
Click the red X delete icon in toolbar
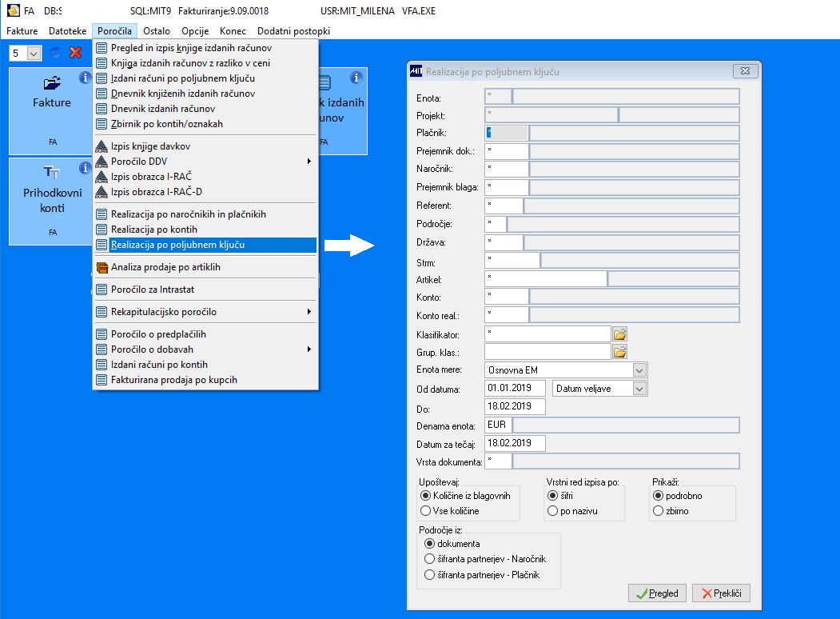(x=76, y=53)
